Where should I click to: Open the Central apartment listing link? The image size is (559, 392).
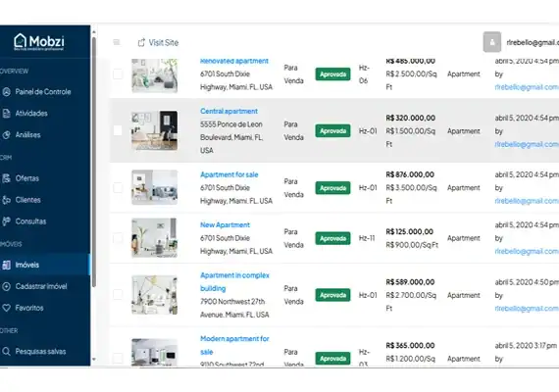(229, 111)
